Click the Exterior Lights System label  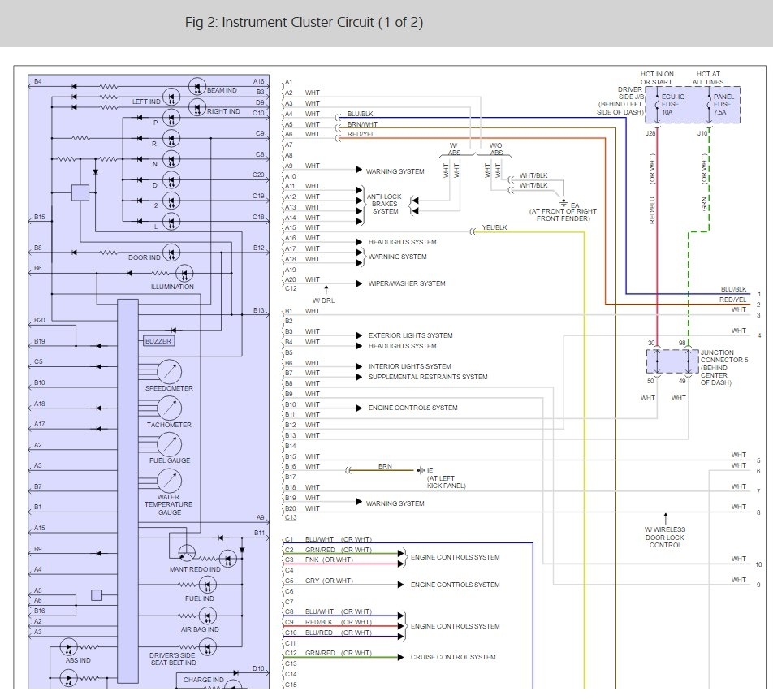410,335
